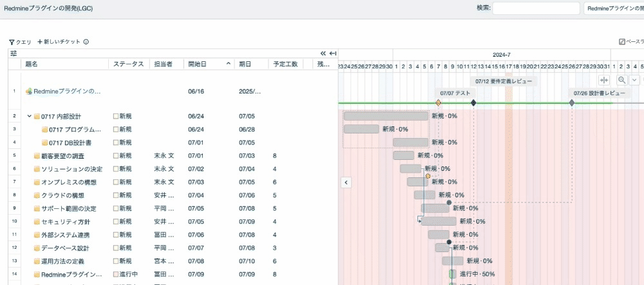644x285 pixels.
Task: Open column settings sliders icon
Action: [14, 54]
